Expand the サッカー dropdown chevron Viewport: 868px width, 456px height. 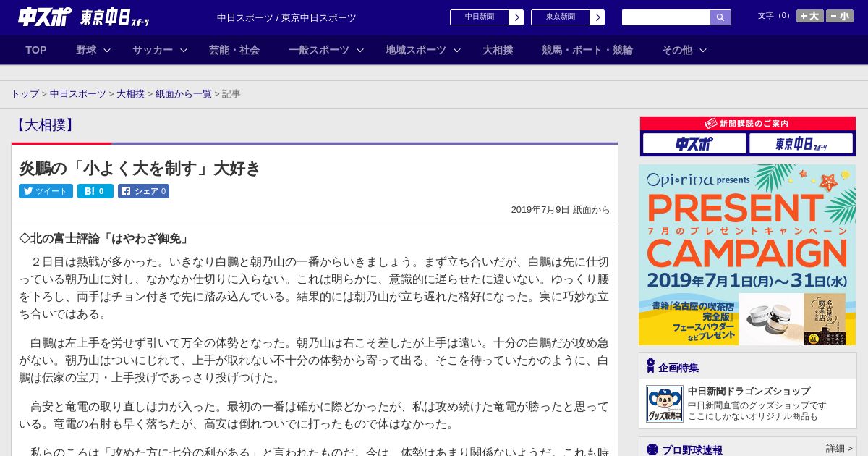(x=184, y=50)
